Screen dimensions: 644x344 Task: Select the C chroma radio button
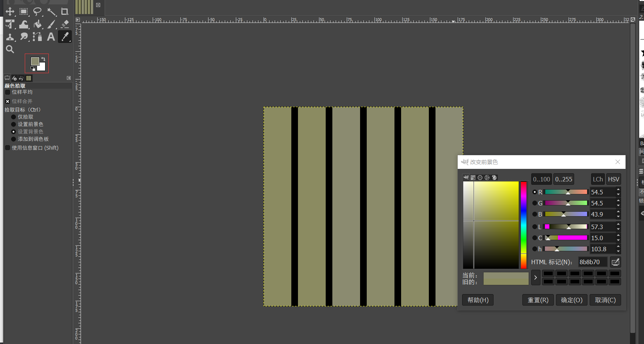(x=535, y=238)
